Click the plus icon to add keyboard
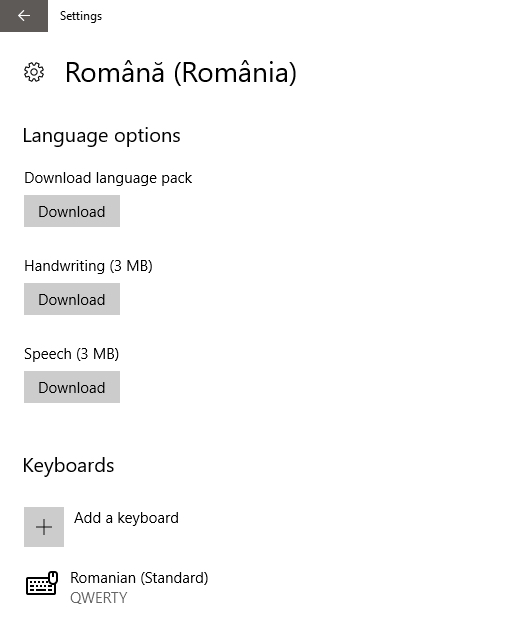This screenshot has height=623, width=516. click(44, 527)
